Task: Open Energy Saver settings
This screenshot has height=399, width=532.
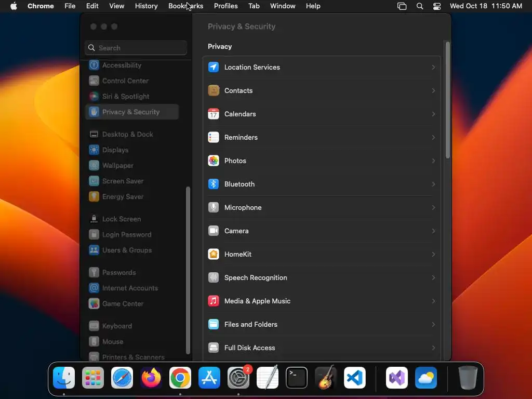Action: point(131,197)
